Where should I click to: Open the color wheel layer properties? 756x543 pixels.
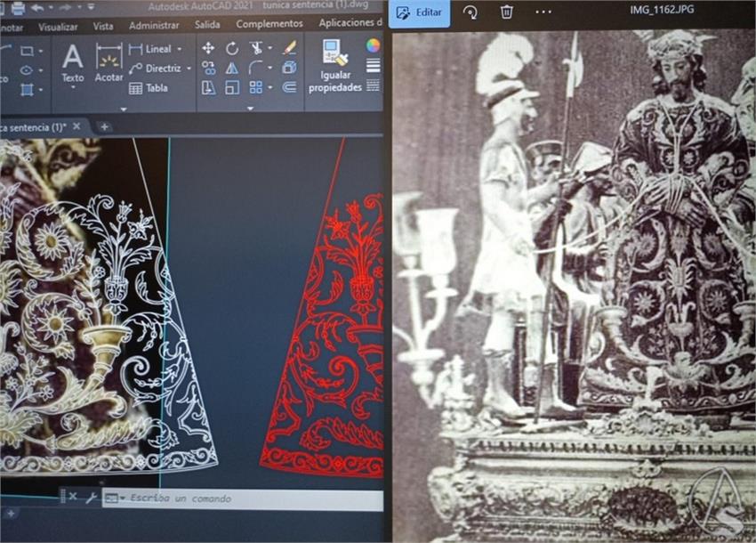pyautogui.click(x=373, y=45)
